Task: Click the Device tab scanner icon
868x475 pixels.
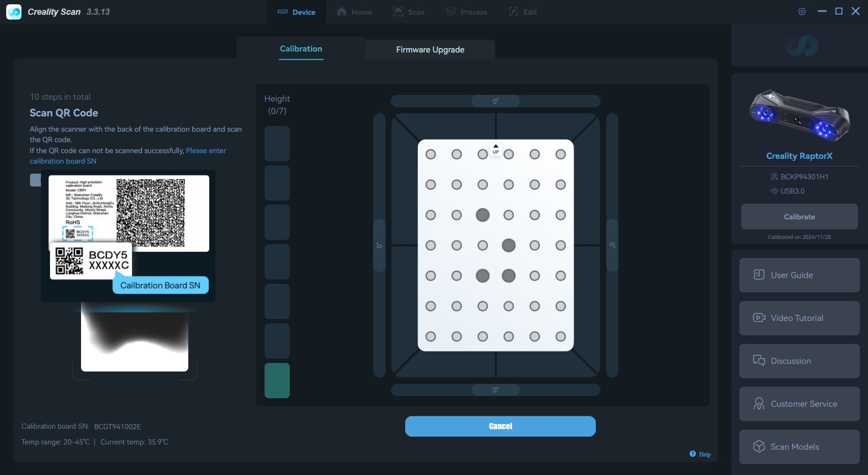Action: [283, 12]
